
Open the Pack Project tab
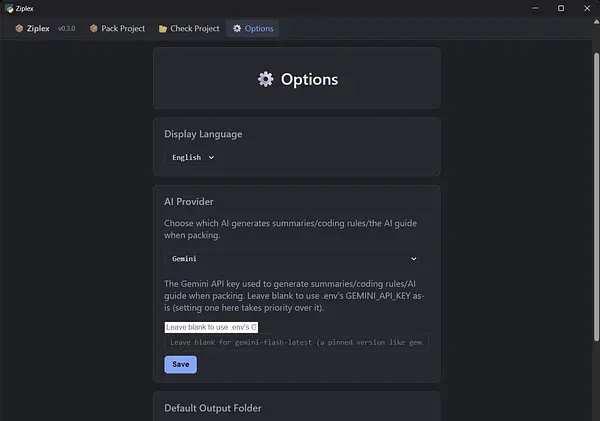117,28
